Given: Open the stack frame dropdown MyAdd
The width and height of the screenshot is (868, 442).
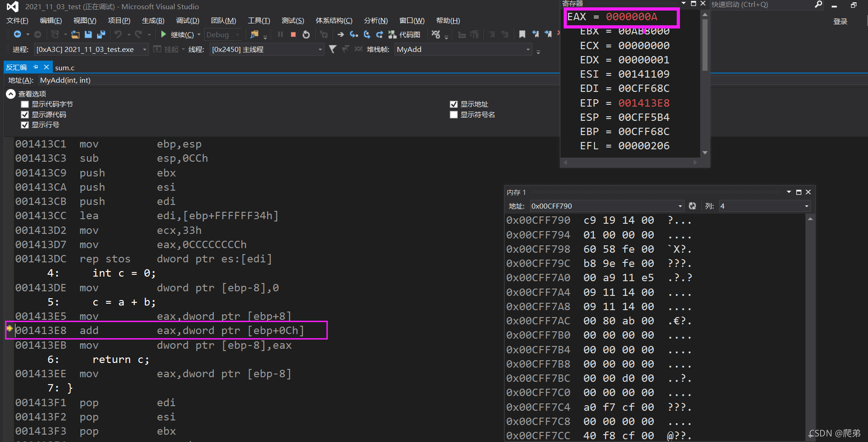Looking at the screenshot, I should 463,49.
